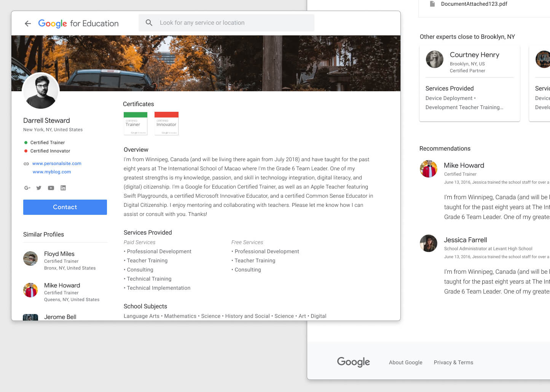Click the Google footer logo

(353, 362)
